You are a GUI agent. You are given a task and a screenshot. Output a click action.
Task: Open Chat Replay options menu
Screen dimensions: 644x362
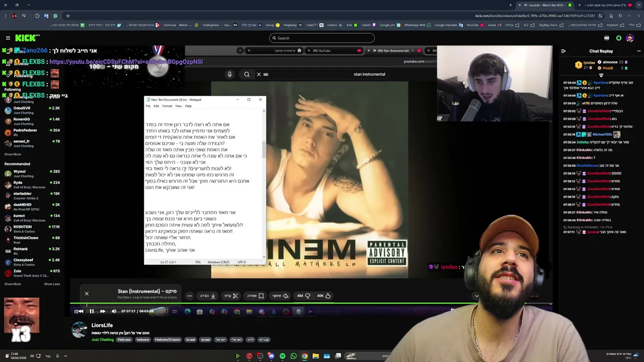(x=638, y=51)
